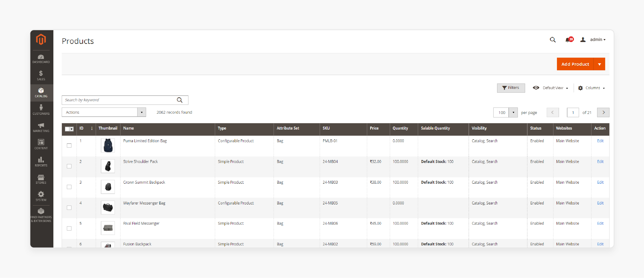Open the select-all options dropdown arrow
This screenshot has width=644, height=278.
[72, 129]
